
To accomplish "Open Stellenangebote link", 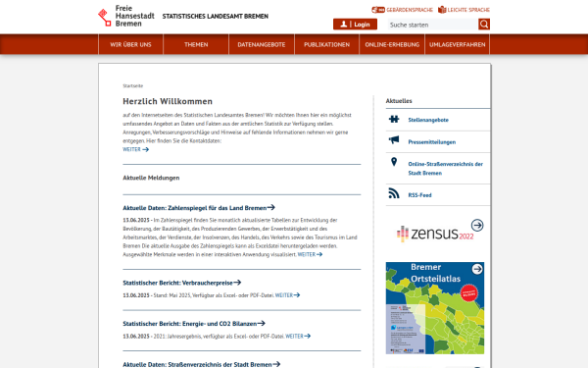I will [428, 120].
